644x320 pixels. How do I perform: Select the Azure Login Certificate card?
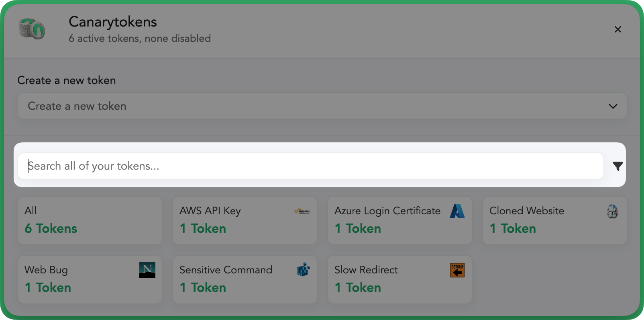(x=400, y=220)
